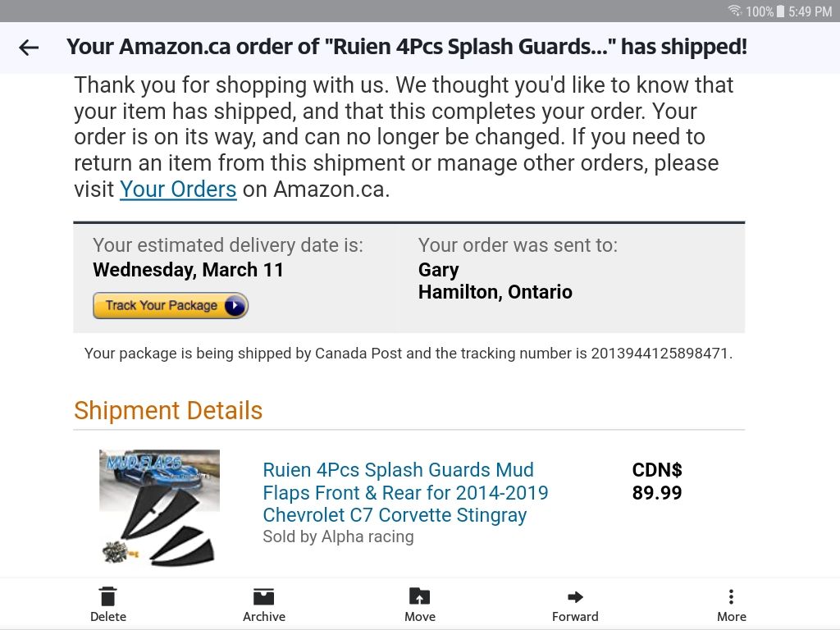Tap the Delete trash icon
The image size is (840, 630).
point(107,597)
